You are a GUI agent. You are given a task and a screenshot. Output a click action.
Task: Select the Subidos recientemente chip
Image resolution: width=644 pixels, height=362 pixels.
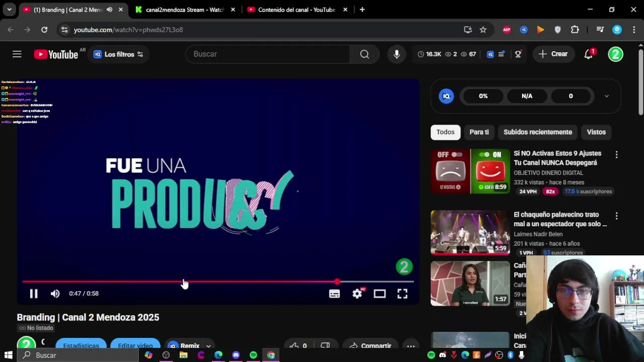click(x=538, y=132)
